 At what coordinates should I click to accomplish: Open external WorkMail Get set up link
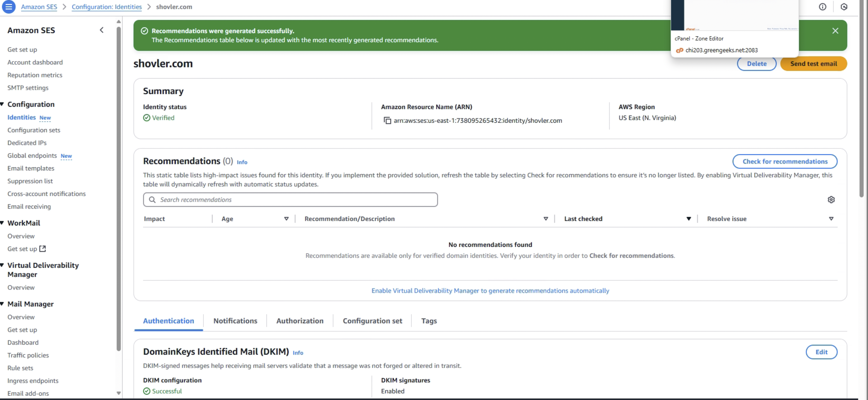(26, 249)
